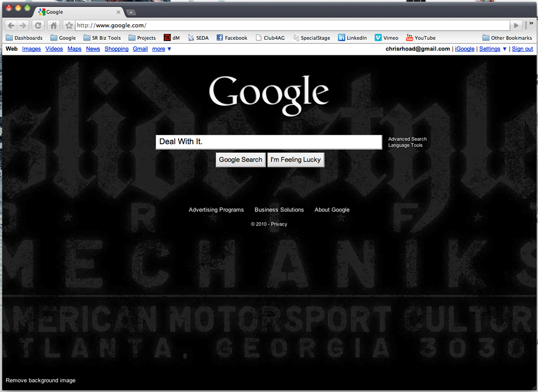Image resolution: width=538 pixels, height=392 pixels.
Task: Open Google News link
Action: point(93,49)
